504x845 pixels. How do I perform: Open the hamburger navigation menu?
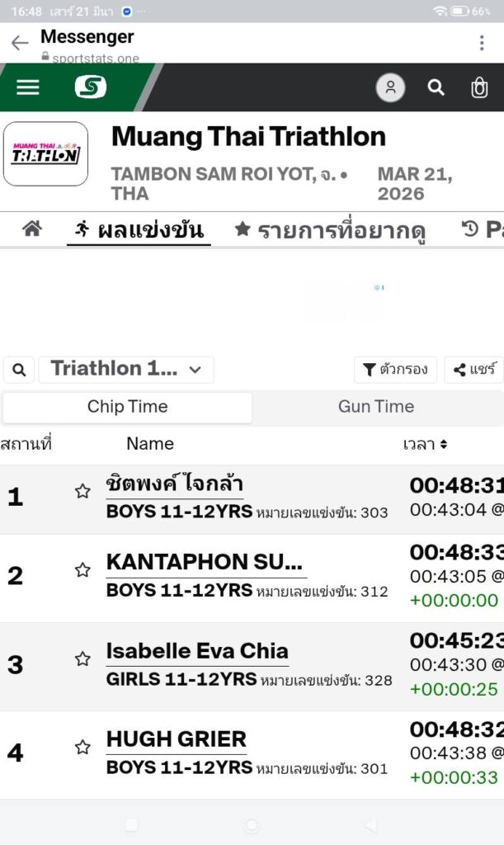click(28, 87)
